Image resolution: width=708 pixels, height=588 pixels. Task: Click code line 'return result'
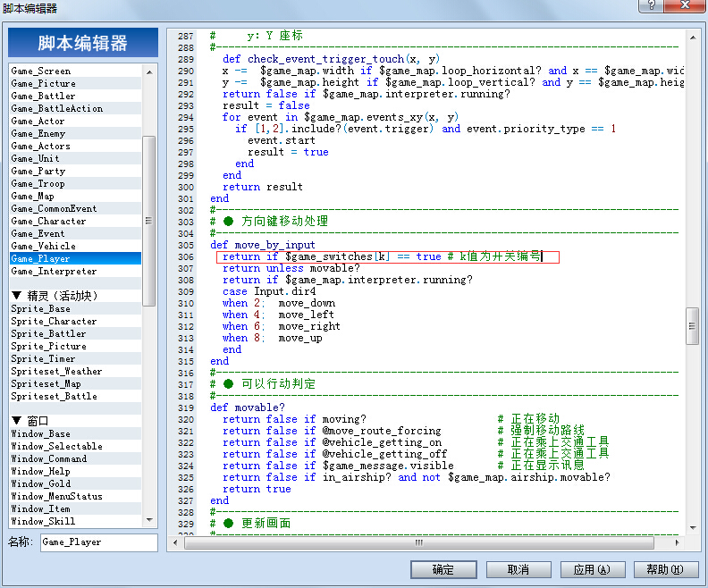[x=263, y=187]
